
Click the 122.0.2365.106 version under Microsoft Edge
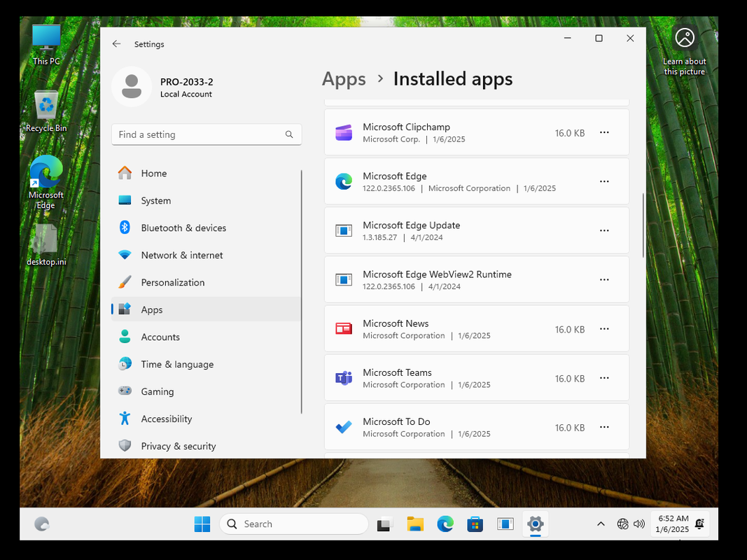click(x=389, y=188)
